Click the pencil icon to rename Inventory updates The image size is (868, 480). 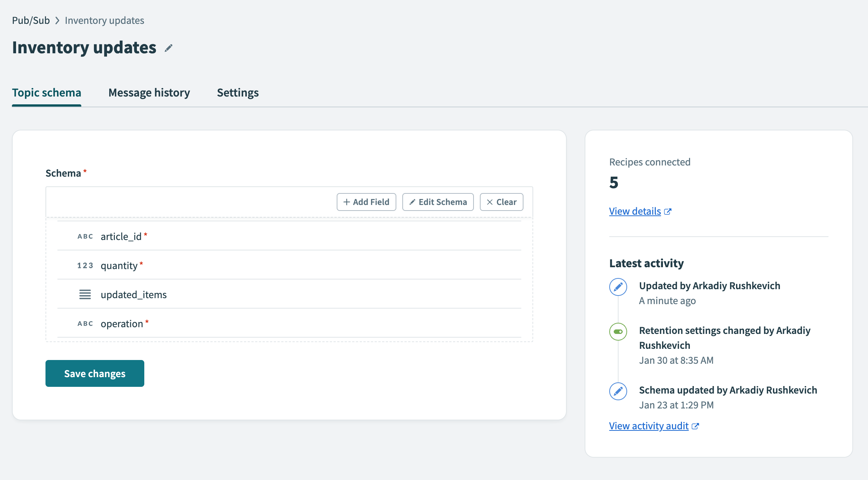169,48
